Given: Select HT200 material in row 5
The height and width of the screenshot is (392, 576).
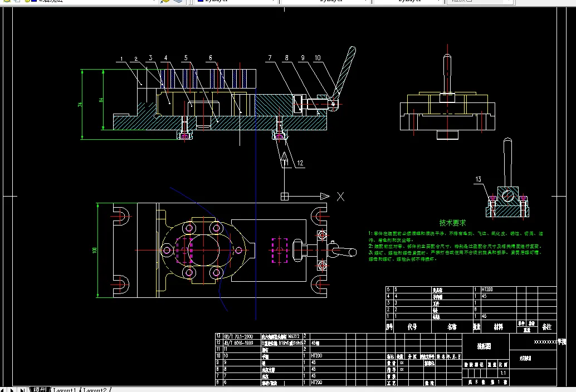Looking at the screenshot, I should 487,290.
